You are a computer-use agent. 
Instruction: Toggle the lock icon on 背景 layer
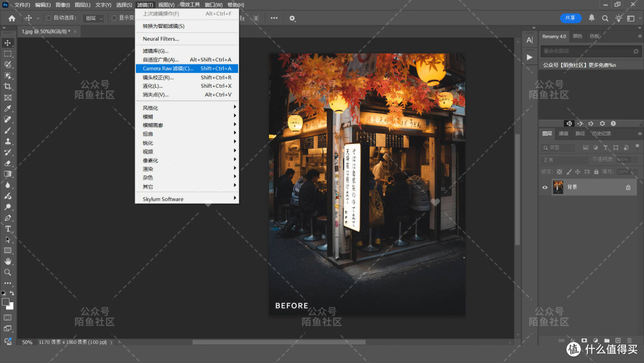[628, 187]
